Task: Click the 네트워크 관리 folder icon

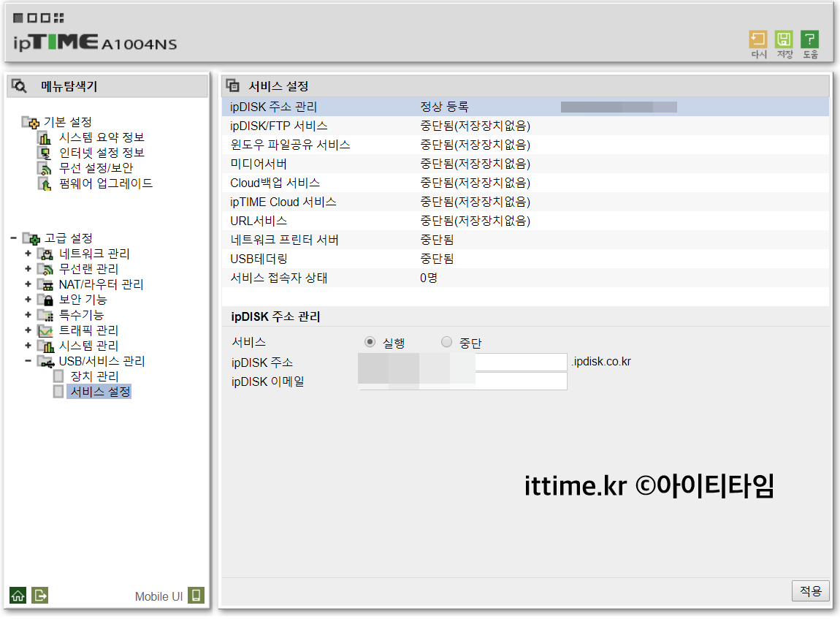Action: point(45,254)
